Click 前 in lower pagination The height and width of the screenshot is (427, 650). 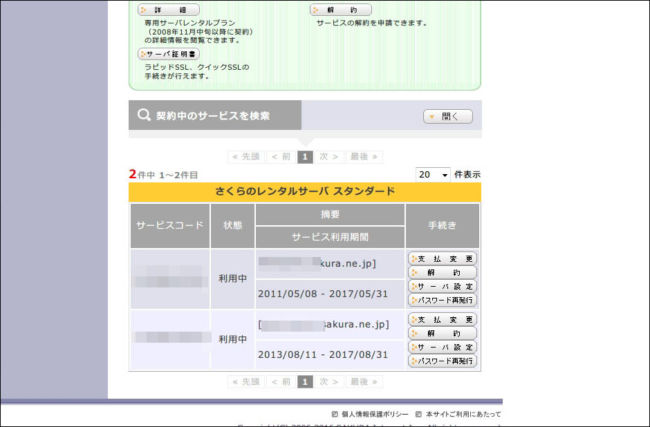(281, 382)
